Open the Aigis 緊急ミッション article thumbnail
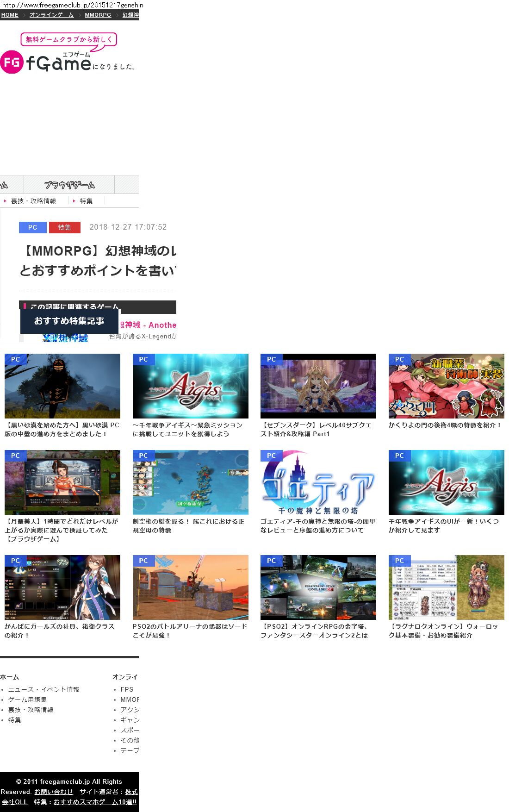Screen dimensions: 509x812 (x=191, y=386)
